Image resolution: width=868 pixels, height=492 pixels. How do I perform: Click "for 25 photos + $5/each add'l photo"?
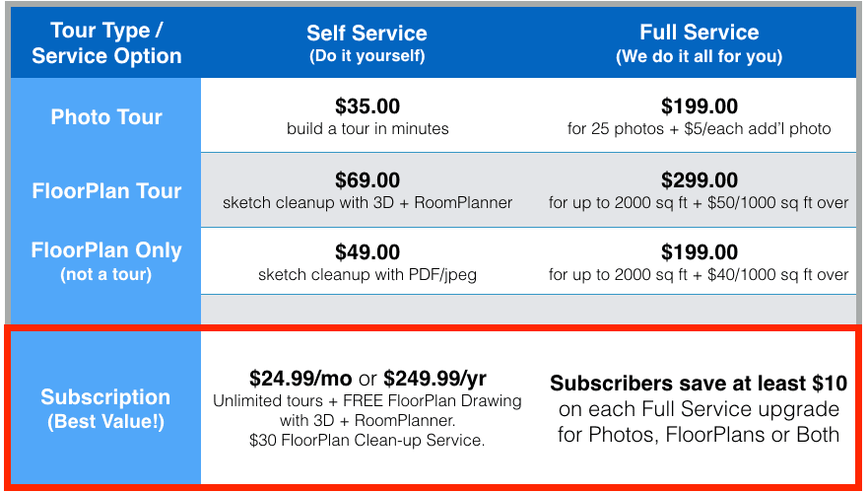click(700, 129)
